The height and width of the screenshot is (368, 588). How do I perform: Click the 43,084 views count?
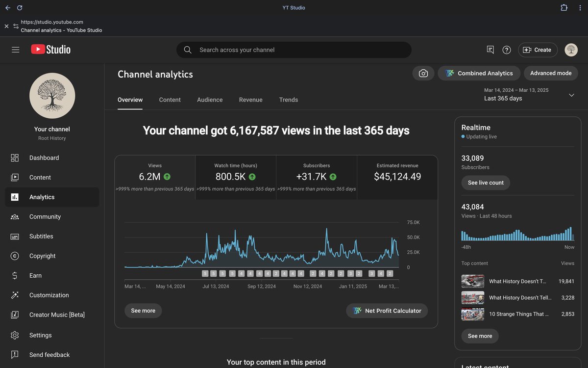[472, 207]
